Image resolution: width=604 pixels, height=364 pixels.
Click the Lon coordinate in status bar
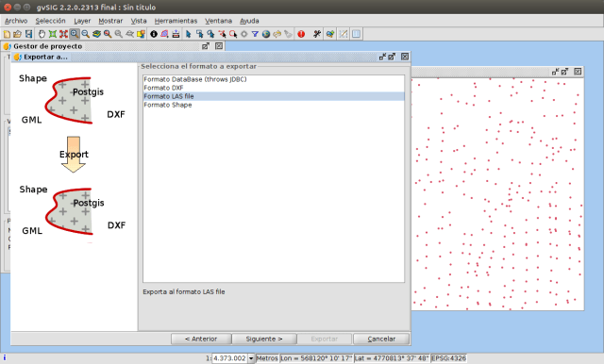tap(316, 358)
